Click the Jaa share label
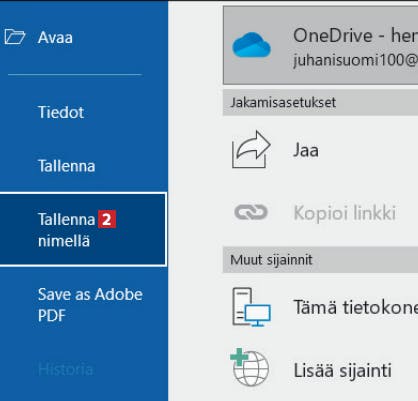 306,150
